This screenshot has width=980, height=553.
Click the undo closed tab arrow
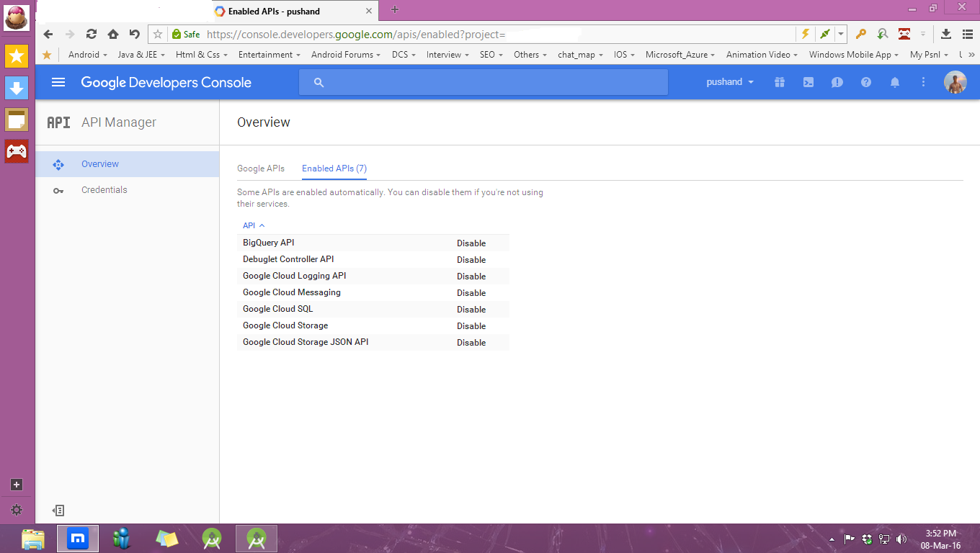tap(135, 34)
